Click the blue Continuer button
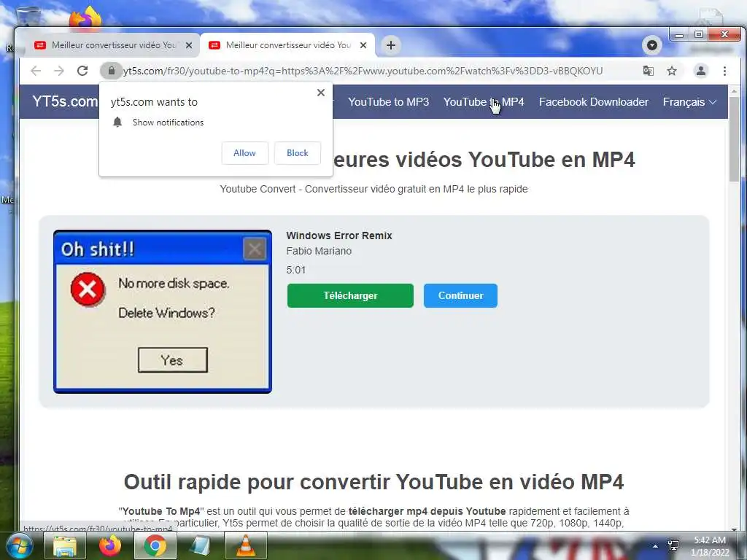The width and height of the screenshot is (747, 560). click(461, 296)
